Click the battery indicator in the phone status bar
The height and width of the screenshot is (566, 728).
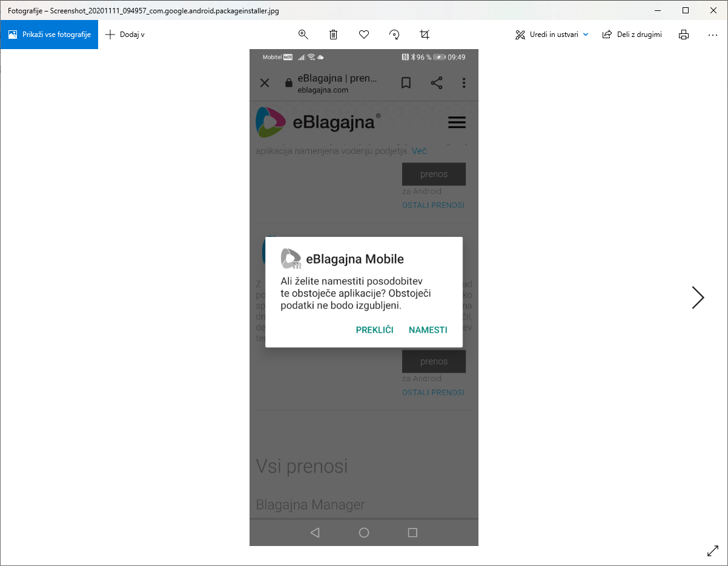[x=439, y=57]
